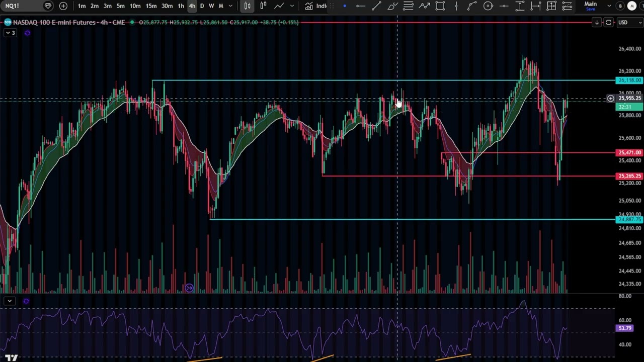Click the blue dot tool in the drawing toolbar
The width and height of the screenshot is (644, 362).
(x=345, y=6)
